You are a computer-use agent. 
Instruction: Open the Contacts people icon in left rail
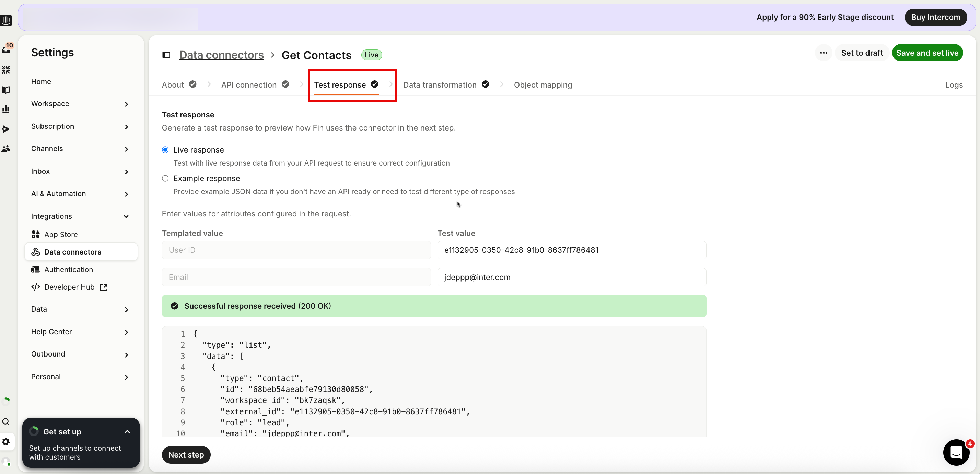coord(6,148)
